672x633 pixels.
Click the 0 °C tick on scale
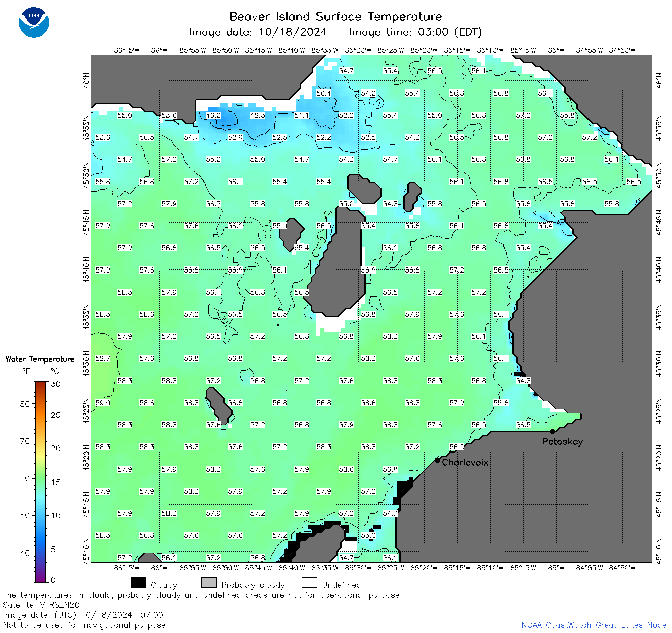pyautogui.click(x=53, y=580)
